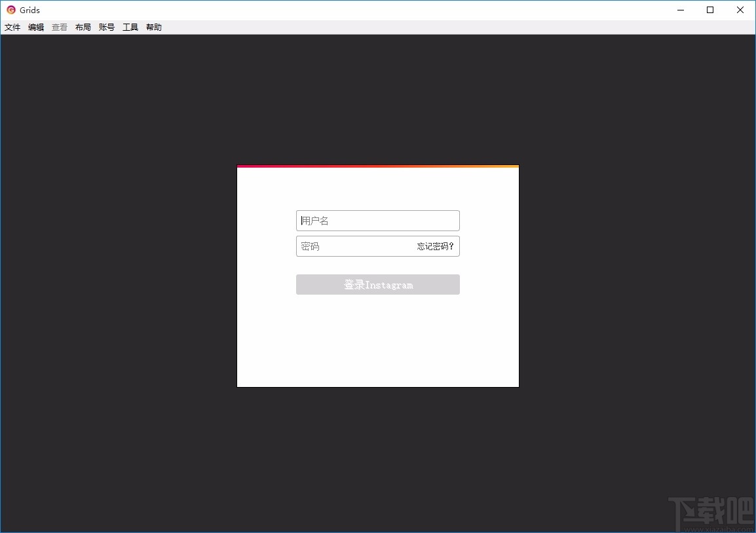
Task: Open the grayed-out 查看 menu
Action: (x=60, y=28)
